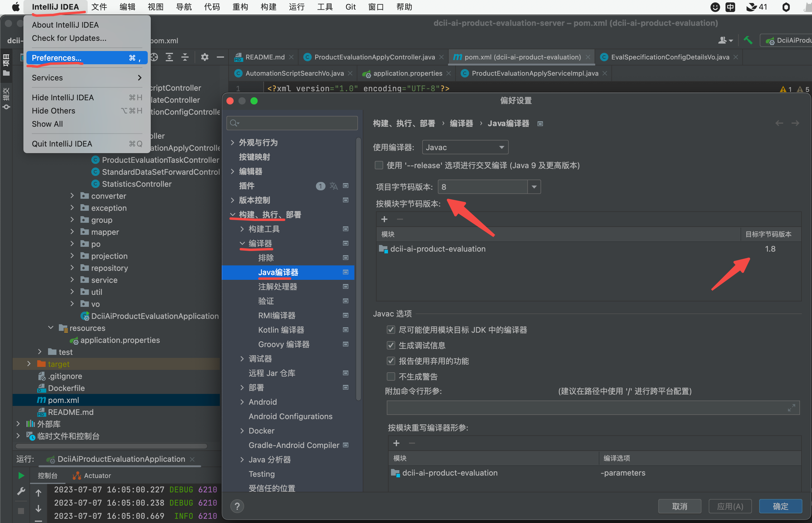Click the project toolbar settings gear icon
This screenshot has height=523, width=812.
[204, 57]
